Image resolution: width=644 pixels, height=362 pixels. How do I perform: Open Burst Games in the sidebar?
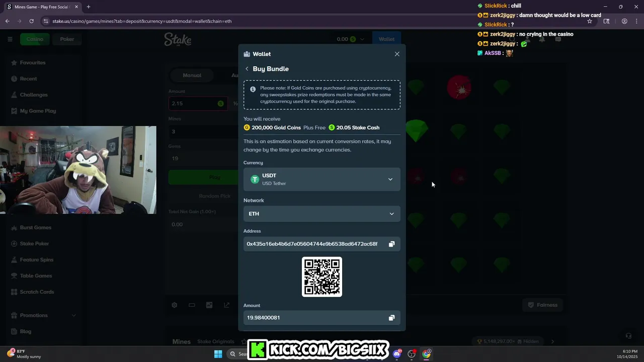click(35, 228)
